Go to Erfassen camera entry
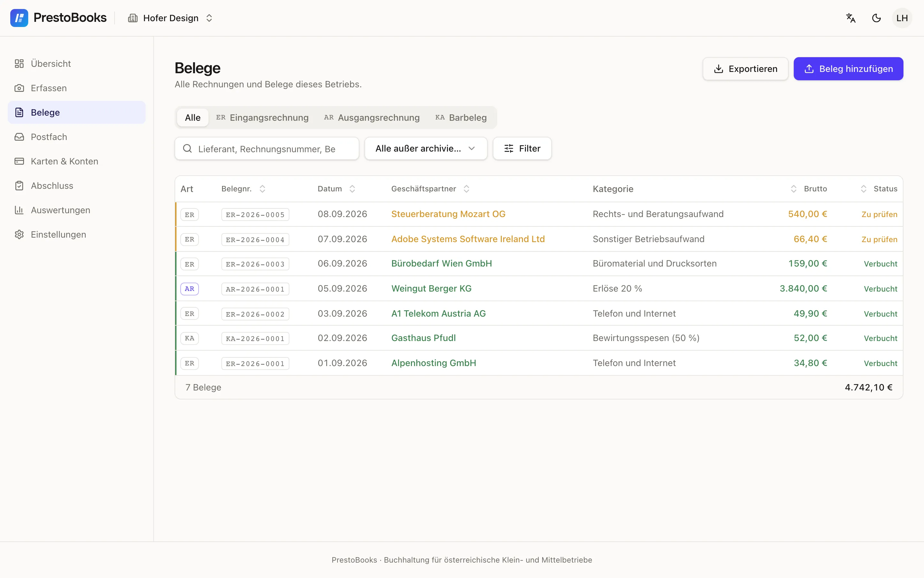 click(76, 88)
